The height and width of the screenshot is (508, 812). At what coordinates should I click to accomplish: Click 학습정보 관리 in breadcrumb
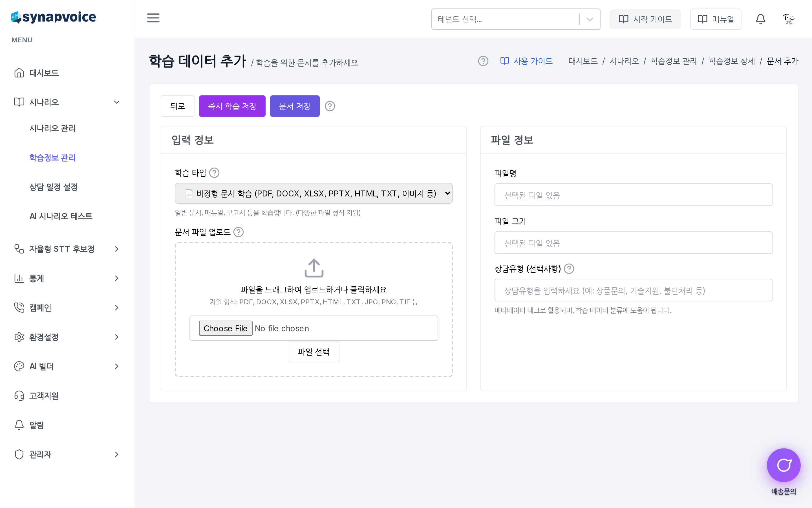pos(674,61)
